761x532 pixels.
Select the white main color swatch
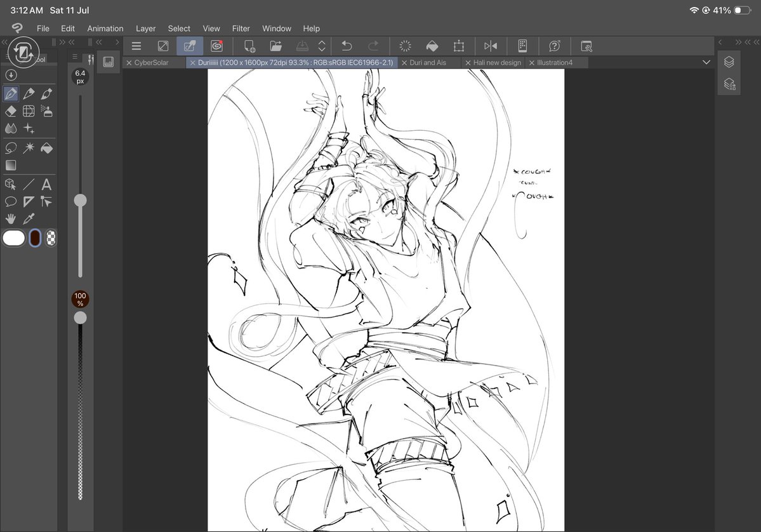[13, 238]
